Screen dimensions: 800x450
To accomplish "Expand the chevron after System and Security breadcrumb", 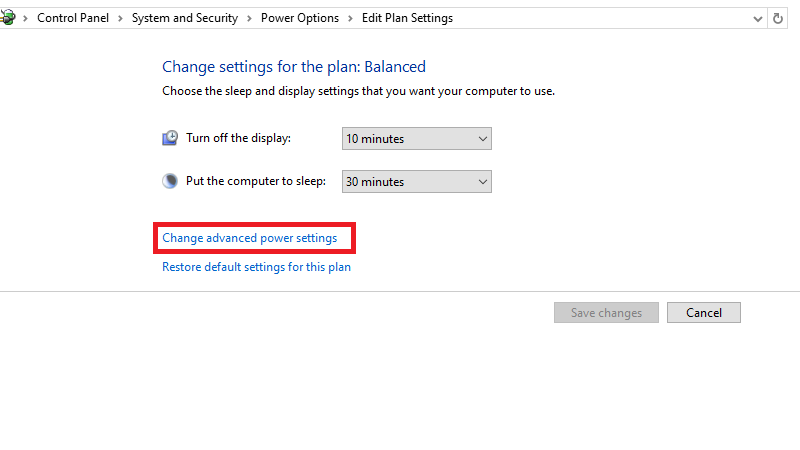I will point(250,18).
